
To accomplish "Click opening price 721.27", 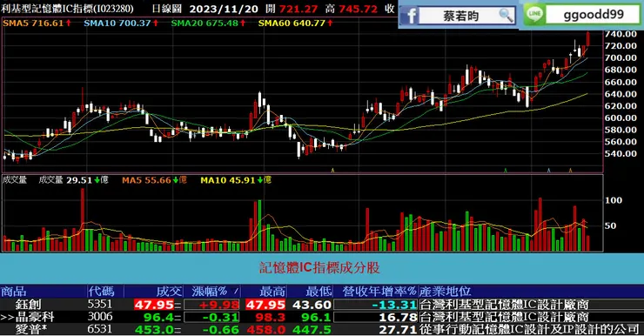I will point(299,9).
